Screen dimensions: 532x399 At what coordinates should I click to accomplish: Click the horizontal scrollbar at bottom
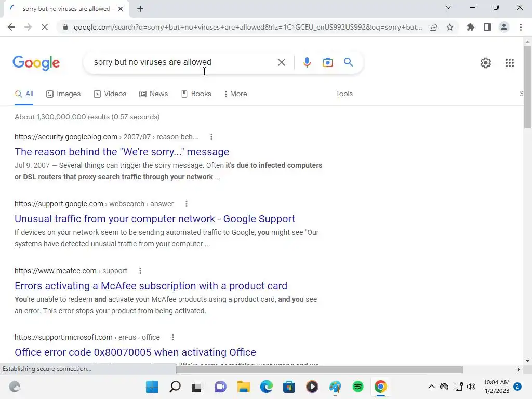coord(320,369)
